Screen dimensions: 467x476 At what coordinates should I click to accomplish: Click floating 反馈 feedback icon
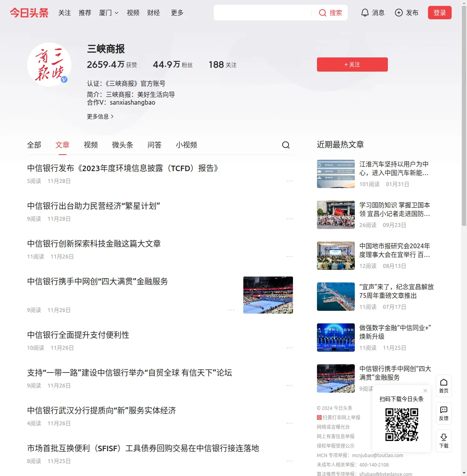pos(444,413)
